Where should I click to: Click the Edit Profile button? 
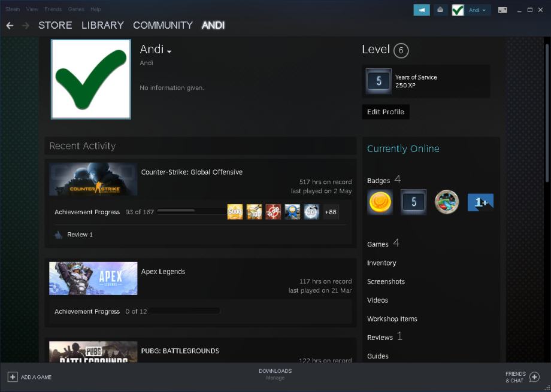click(x=385, y=112)
